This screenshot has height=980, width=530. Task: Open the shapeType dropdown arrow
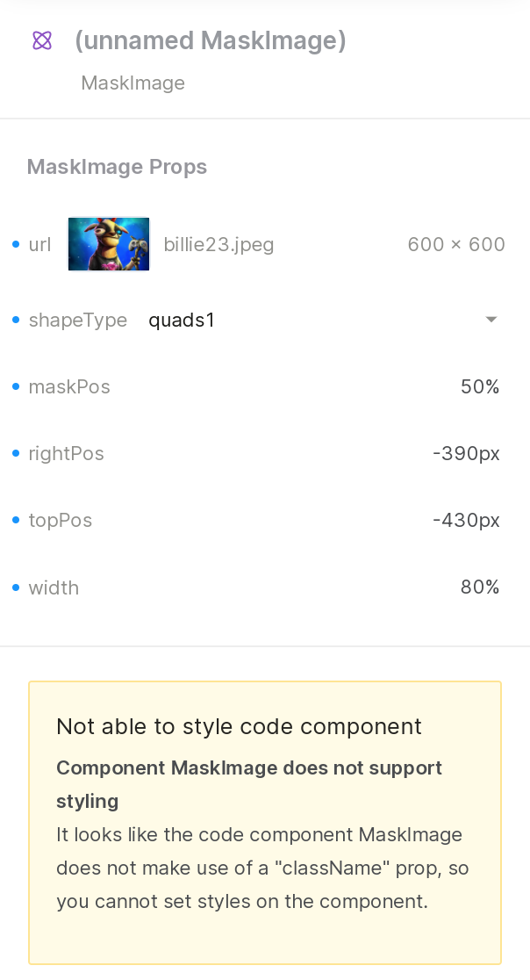pos(491,320)
